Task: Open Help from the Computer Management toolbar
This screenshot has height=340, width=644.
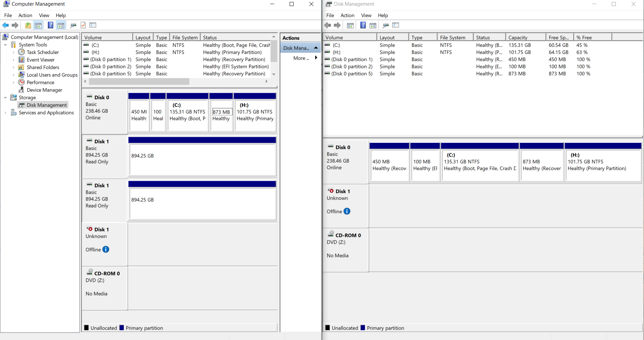Action: point(50,25)
